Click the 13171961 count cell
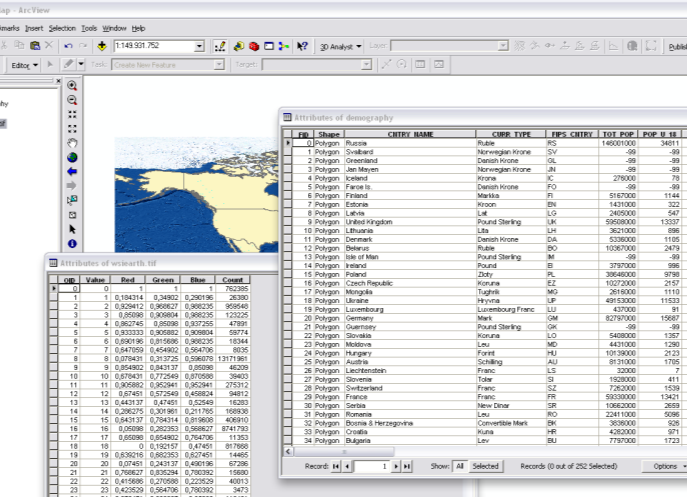The height and width of the screenshot is (497, 687). tap(232, 359)
